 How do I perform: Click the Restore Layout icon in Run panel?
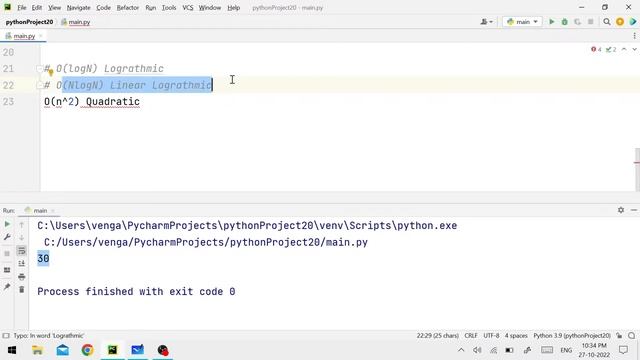click(x=7, y=270)
